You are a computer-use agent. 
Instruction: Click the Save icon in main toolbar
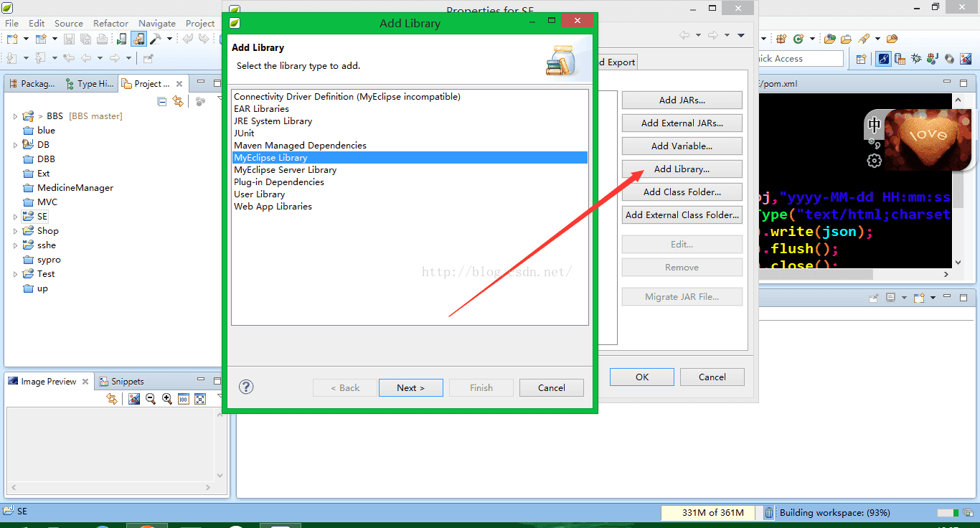click(x=70, y=39)
